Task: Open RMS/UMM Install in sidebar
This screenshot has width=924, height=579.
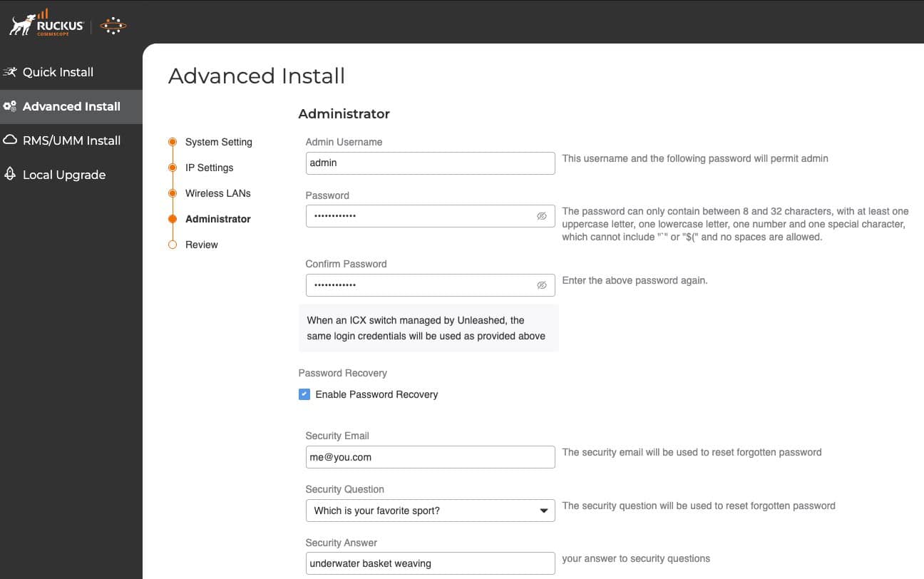Action: [x=71, y=140]
